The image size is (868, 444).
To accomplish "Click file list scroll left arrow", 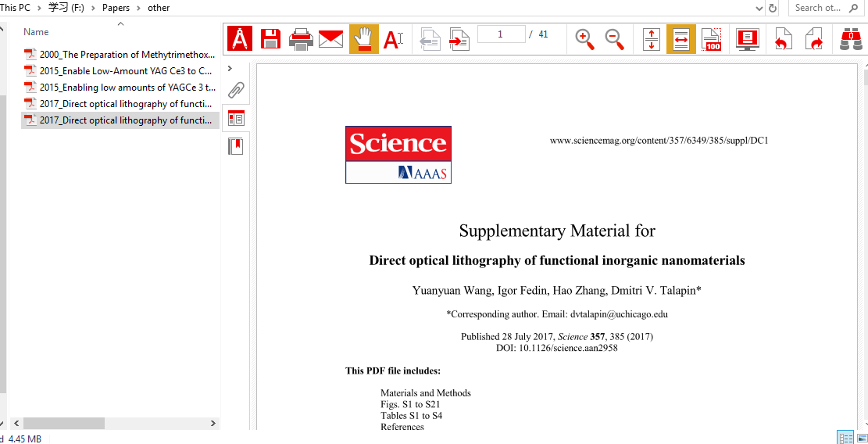I will point(16,423).
